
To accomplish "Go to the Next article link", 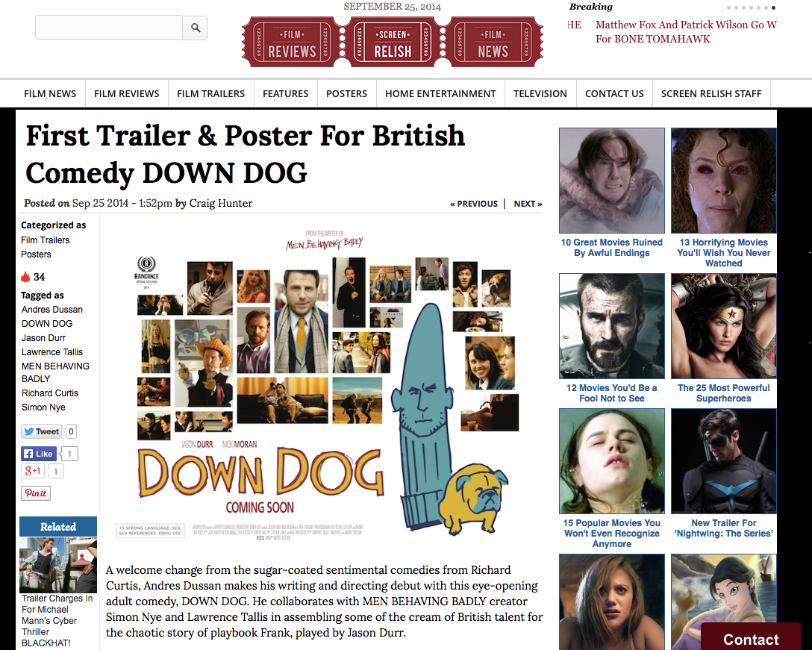I will click(x=528, y=204).
